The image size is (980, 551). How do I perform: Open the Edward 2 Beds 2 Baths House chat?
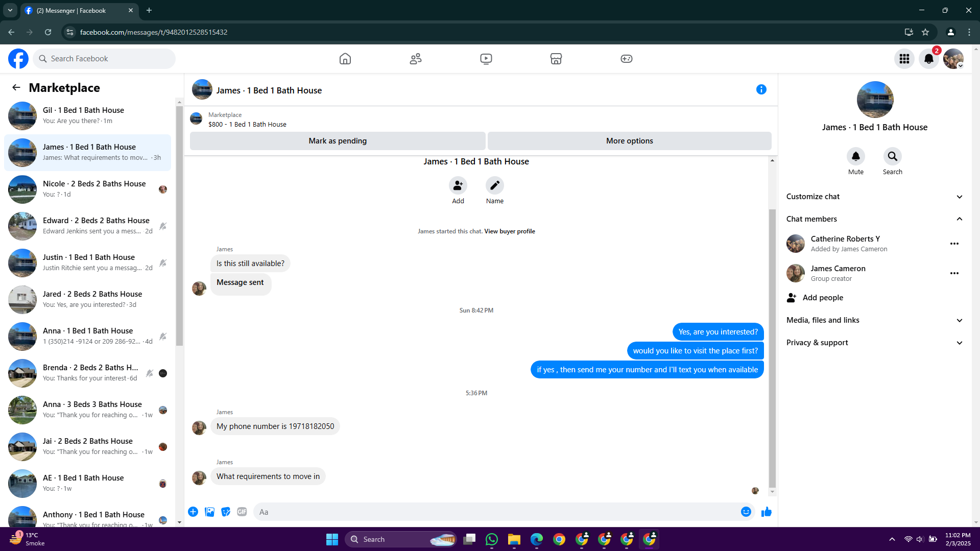(x=88, y=226)
